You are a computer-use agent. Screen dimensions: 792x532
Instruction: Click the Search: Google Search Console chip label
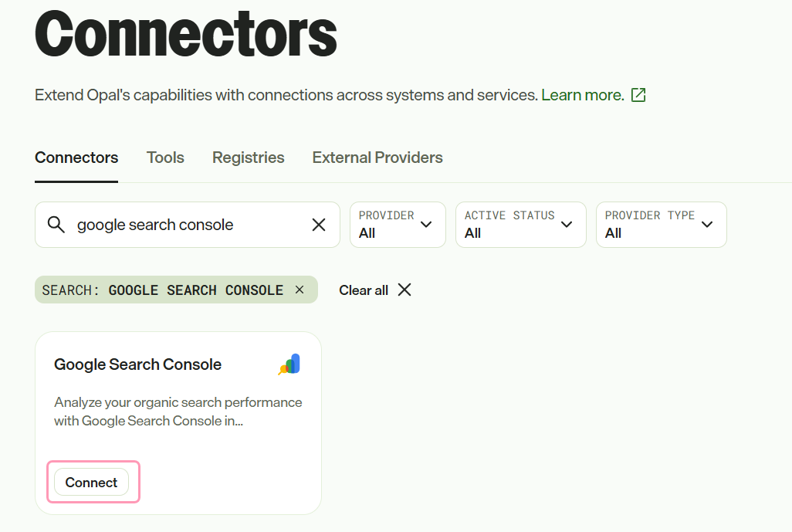click(x=163, y=290)
